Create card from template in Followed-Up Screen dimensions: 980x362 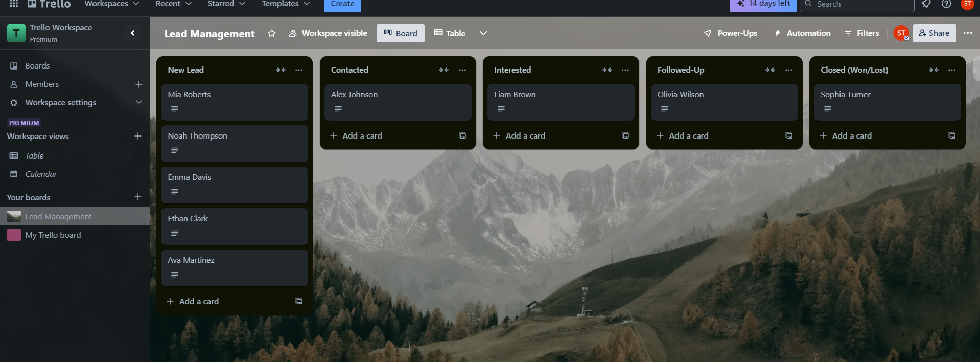[x=789, y=135]
